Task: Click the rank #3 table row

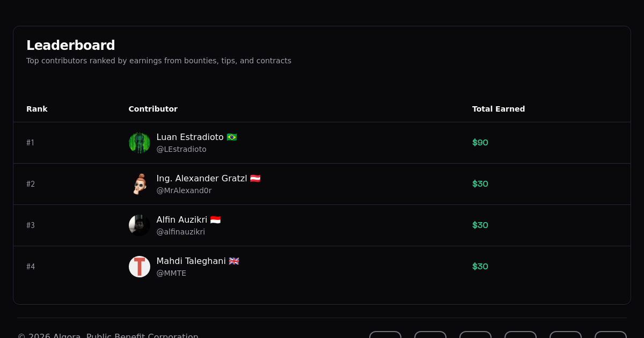Action: [322, 225]
